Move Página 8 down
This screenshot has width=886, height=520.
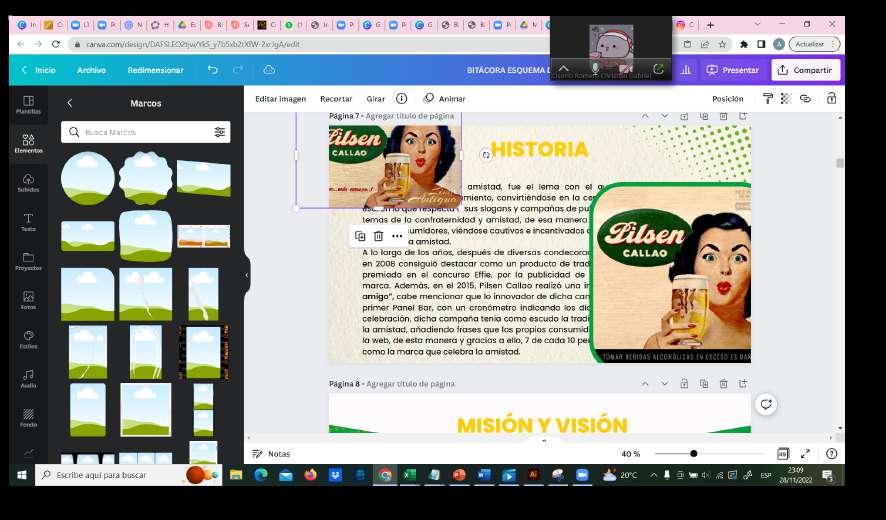click(x=664, y=383)
